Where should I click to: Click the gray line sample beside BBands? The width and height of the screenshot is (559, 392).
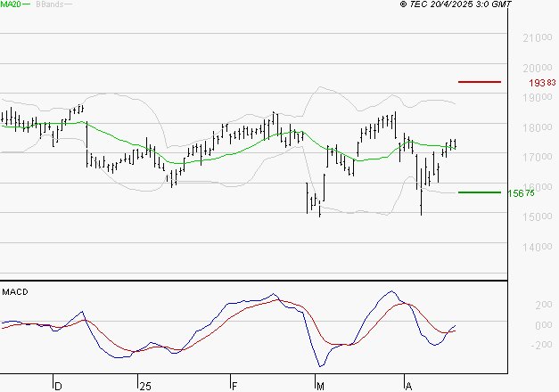(x=68, y=4)
